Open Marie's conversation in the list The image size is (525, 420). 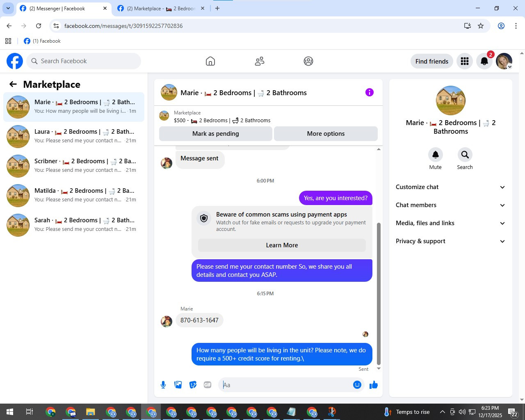[x=74, y=107]
